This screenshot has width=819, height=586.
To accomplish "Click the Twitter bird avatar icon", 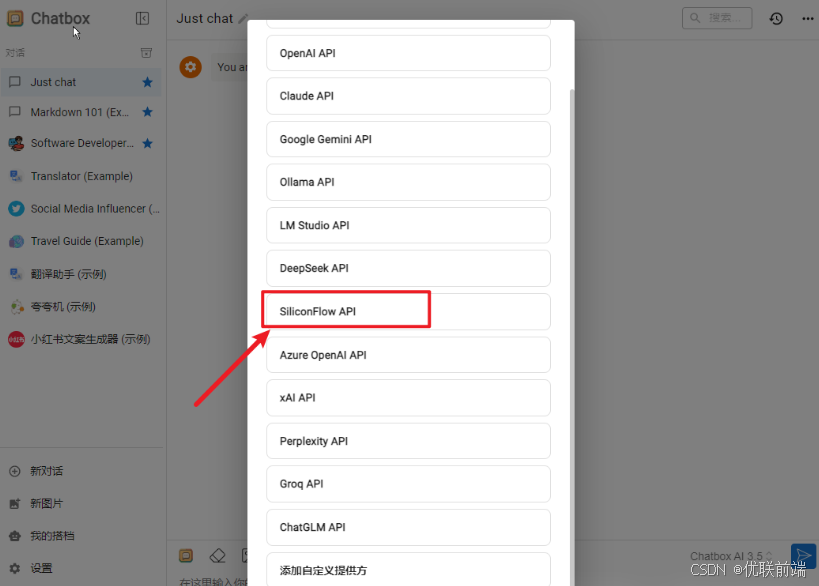I will 16,208.
